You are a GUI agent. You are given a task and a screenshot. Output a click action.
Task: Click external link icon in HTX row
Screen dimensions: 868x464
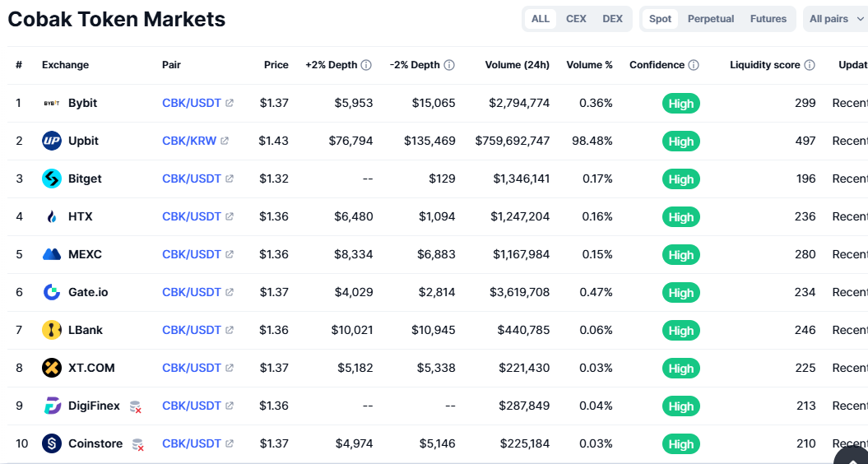coord(230,216)
